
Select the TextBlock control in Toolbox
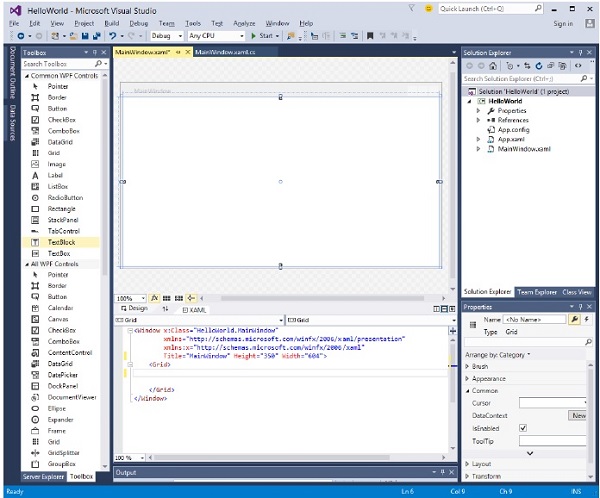(59, 242)
